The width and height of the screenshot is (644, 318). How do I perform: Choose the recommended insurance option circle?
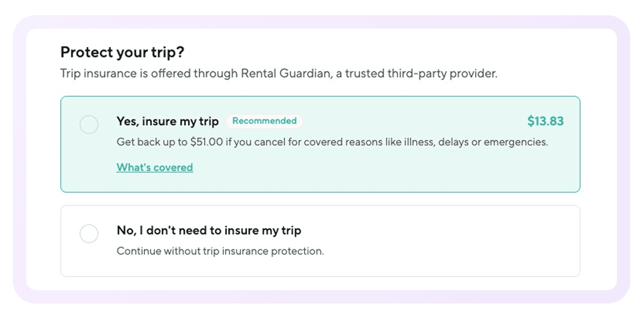(x=89, y=125)
